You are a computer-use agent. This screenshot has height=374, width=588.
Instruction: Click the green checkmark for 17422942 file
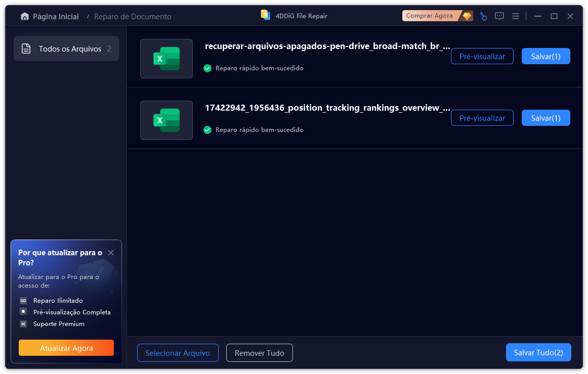coord(207,130)
